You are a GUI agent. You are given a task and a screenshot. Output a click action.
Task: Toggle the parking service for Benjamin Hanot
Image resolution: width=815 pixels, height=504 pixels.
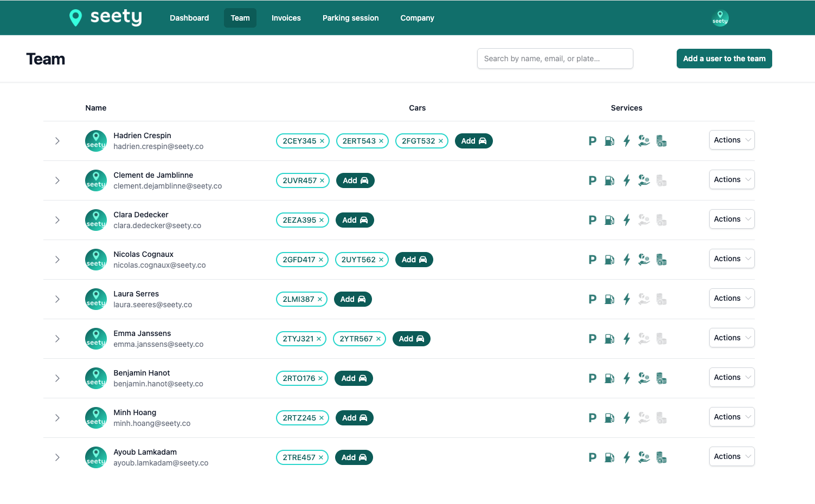592,378
